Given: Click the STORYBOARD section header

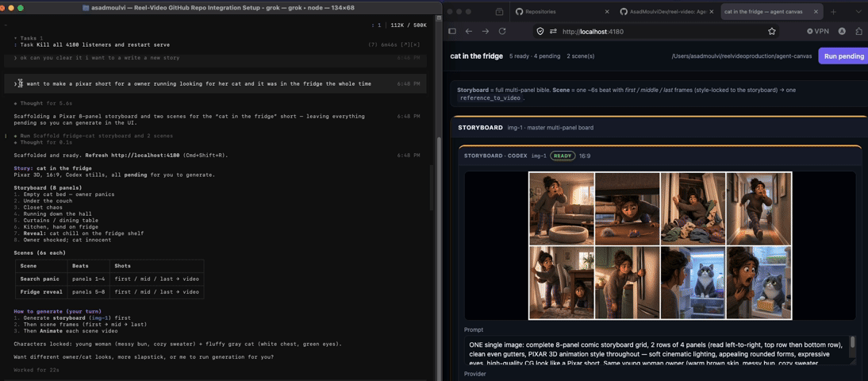Looking at the screenshot, I should coord(479,128).
